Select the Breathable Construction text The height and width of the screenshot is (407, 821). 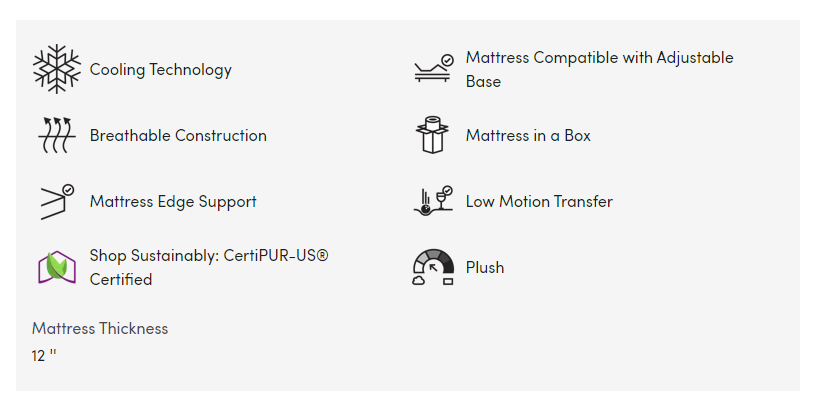click(x=178, y=135)
